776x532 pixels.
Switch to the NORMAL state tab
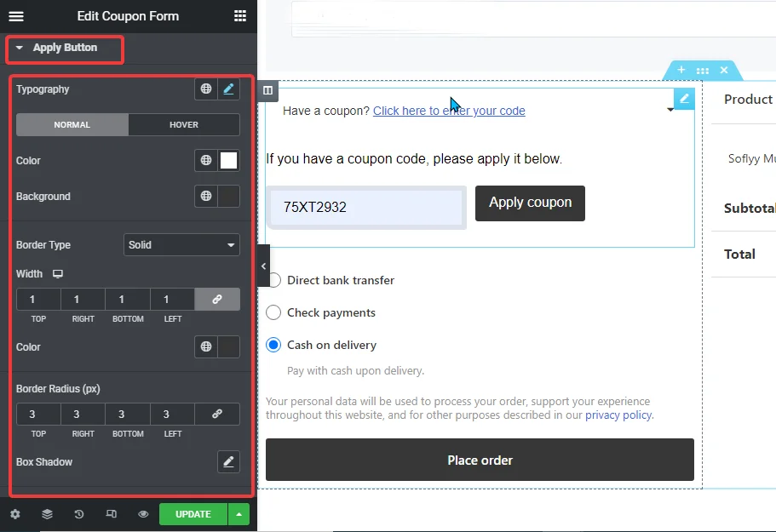pyautogui.click(x=72, y=124)
